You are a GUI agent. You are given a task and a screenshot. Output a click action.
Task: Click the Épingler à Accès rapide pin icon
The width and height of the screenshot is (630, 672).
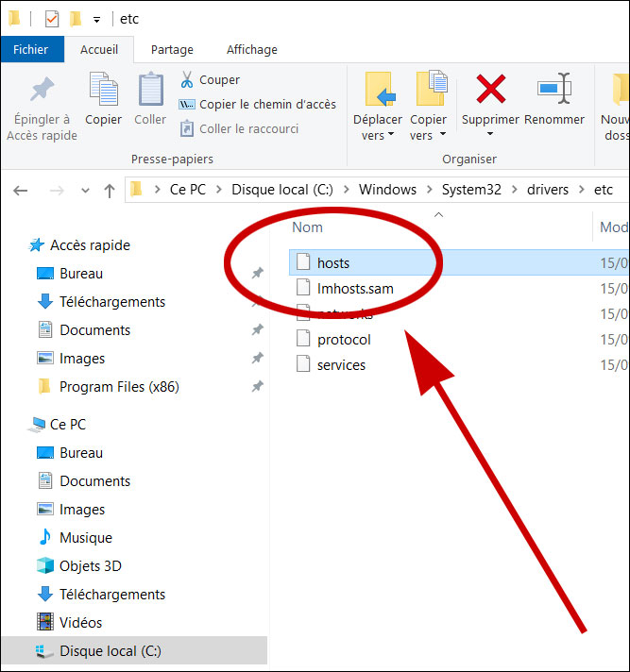42,89
